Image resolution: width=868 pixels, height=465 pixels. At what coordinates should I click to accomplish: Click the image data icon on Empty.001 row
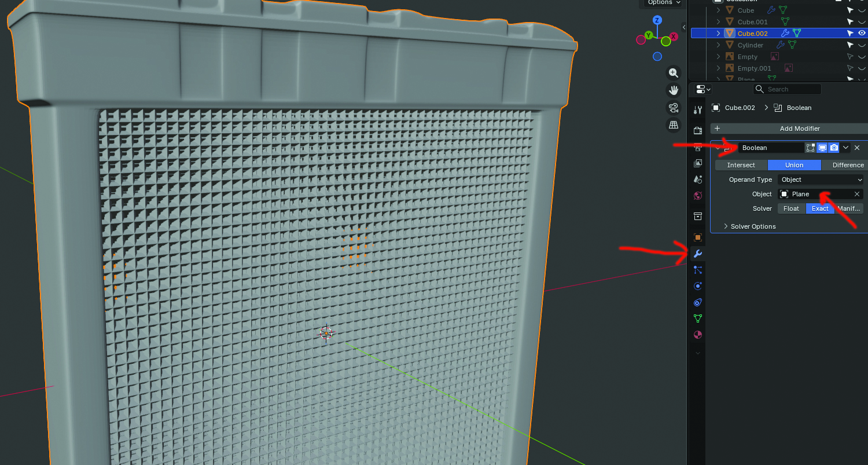coord(788,68)
